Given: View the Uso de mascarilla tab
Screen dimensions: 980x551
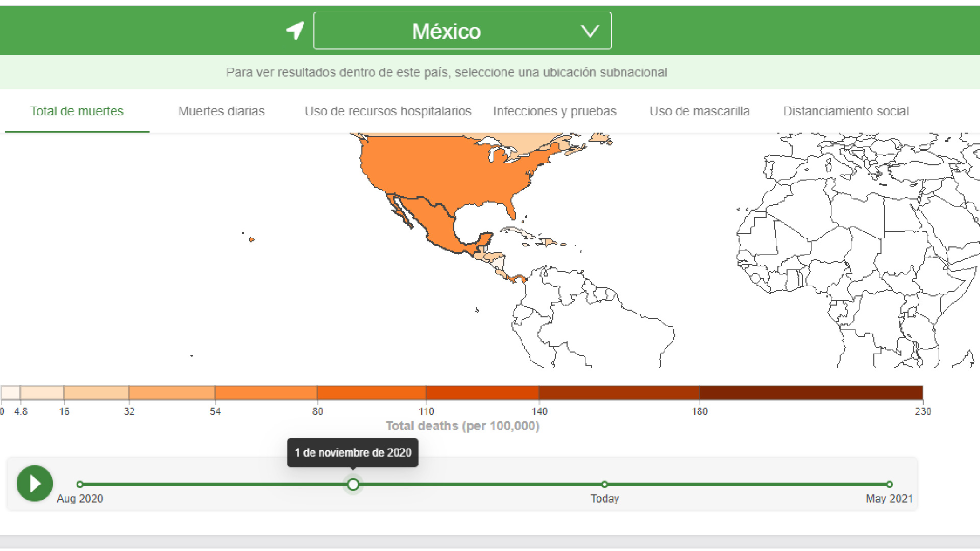Looking at the screenshot, I should pos(700,111).
